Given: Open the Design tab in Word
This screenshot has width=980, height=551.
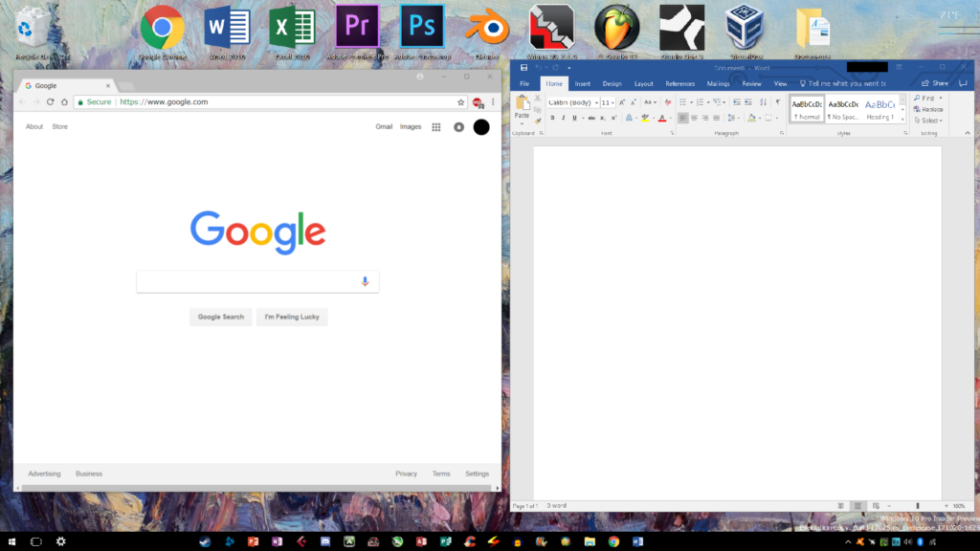Looking at the screenshot, I should (612, 84).
